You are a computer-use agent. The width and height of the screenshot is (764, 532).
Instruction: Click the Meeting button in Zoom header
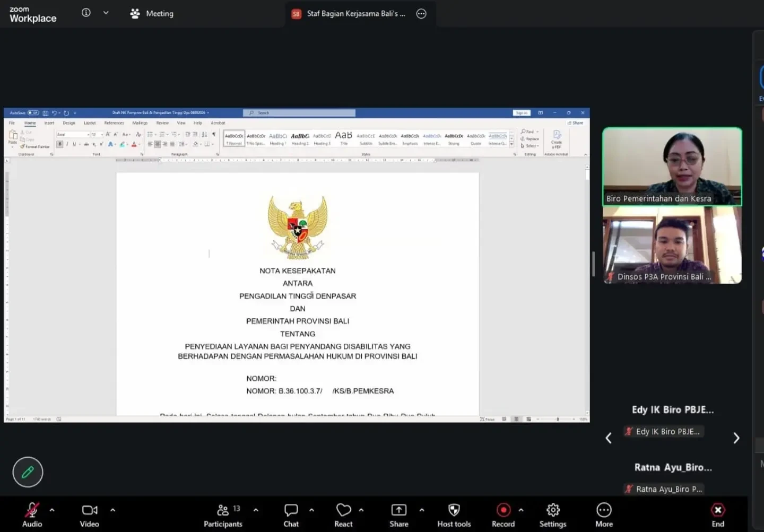pos(152,13)
